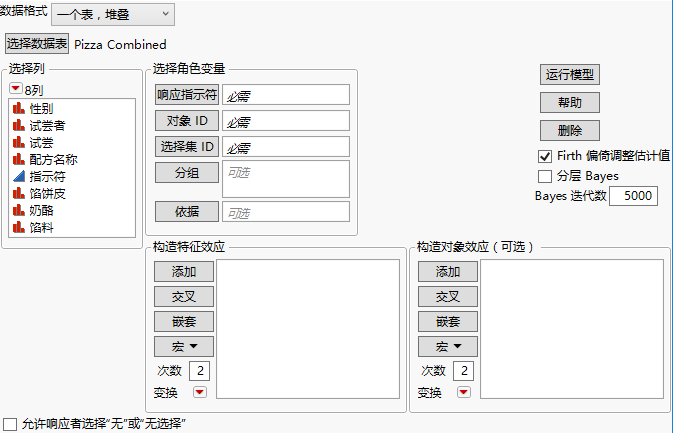Image resolution: width=673 pixels, height=433 pixels.
Task: Click the 对象 ID required field box
Action: pos(286,121)
